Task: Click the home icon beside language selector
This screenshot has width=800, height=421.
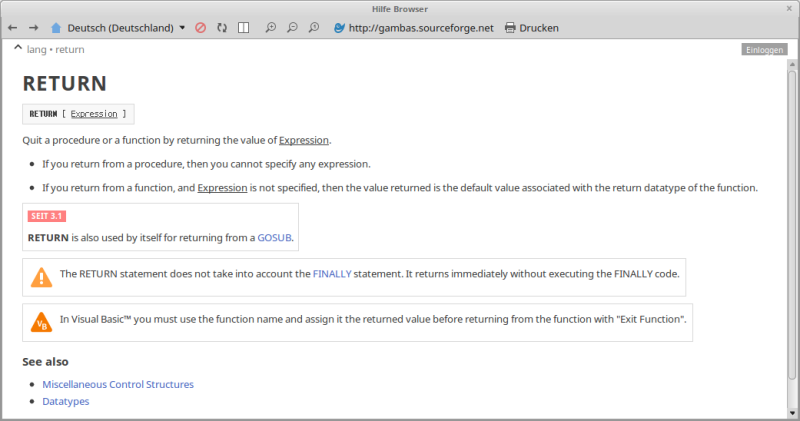Action: tap(56, 28)
